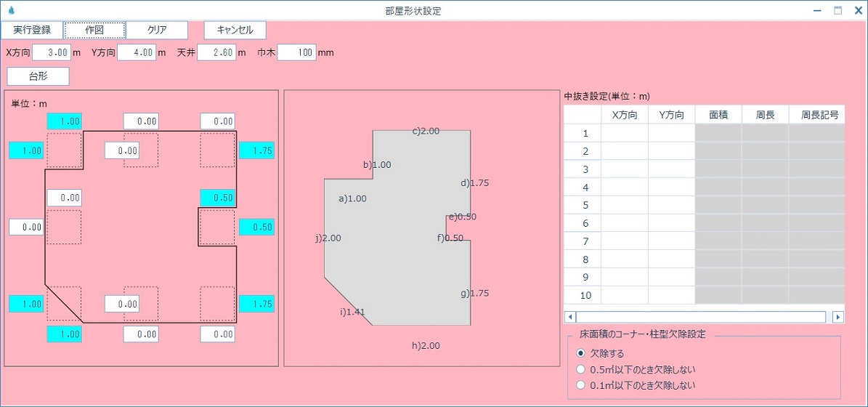Screen dimensions: 868x407
Task: Click the cyan 1.00 field above the top-left corner
Action: pos(64,121)
